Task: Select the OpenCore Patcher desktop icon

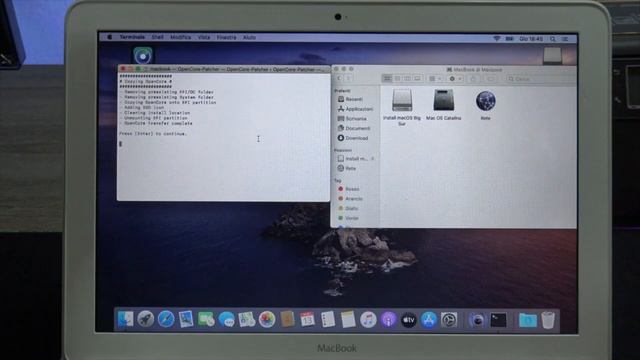Action: click(x=143, y=56)
